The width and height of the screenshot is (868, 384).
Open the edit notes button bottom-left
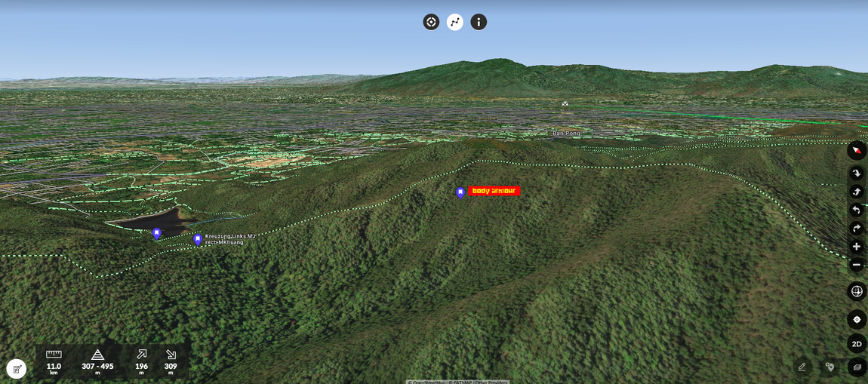point(17,369)
